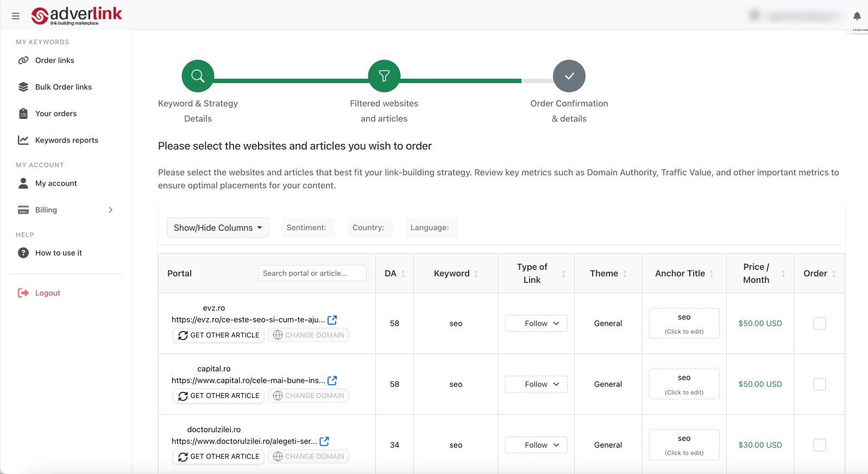The width and height of the screenshot is (868, 474).
Task: Open Keywords reports in sidebar
Action: point(66,140)
